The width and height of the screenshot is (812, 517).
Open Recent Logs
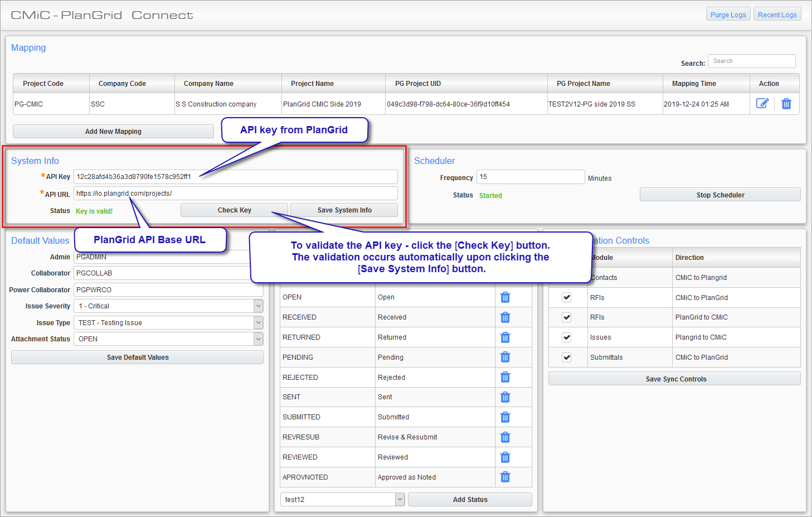[777, 15]
